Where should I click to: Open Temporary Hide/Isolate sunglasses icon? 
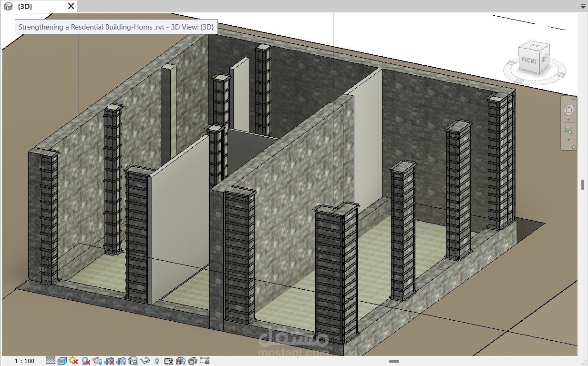tap(145, 361)
